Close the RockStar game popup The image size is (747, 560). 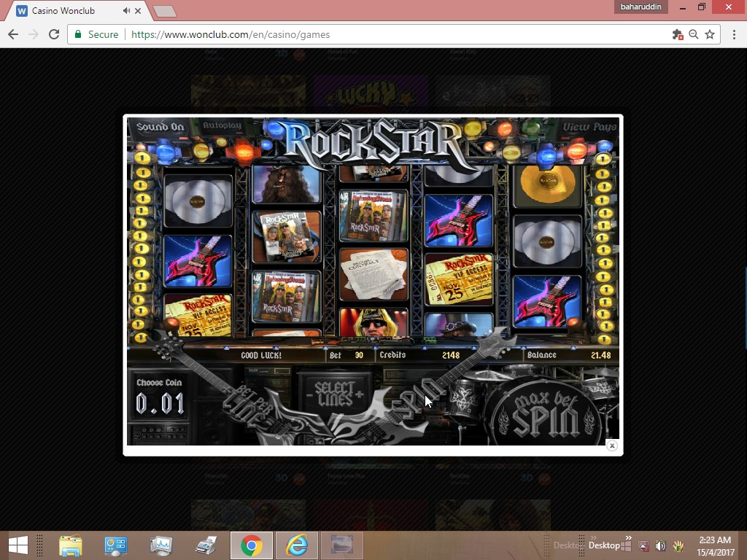point(612,446)
